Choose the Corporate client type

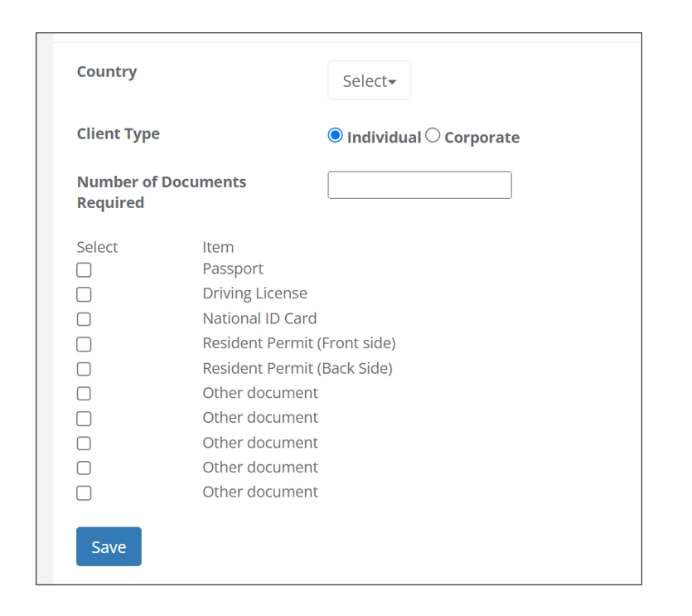click(x=433, y=136)
